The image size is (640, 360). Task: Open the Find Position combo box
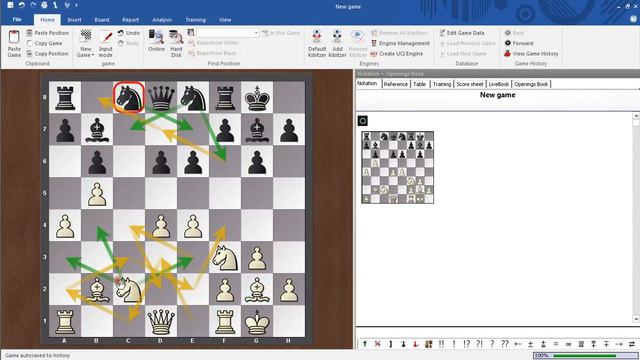pos(228,33)
